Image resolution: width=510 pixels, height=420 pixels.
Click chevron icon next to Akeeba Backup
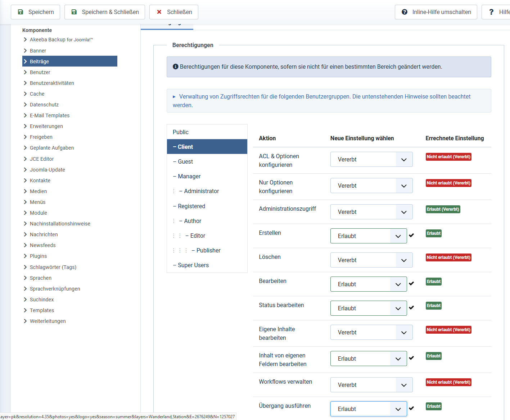[25, 40]
